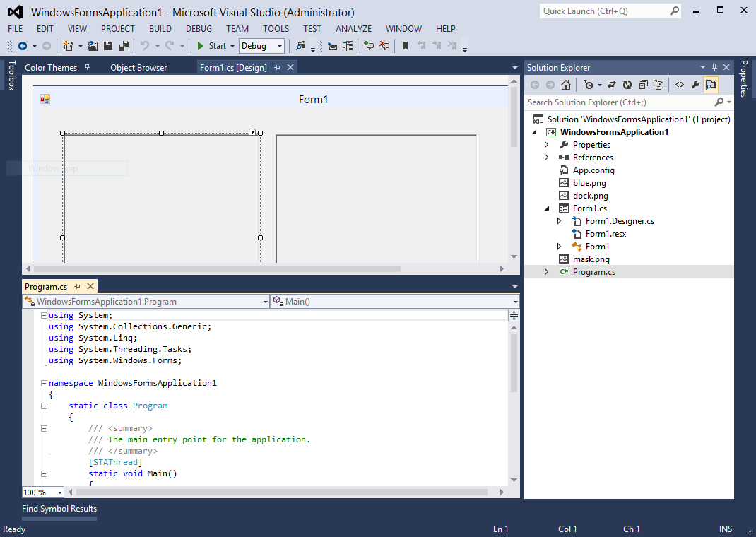This screenshot has width=756, height=537.
Task: Collapse all nodes in Solution Explorer
Action: [643, 85]
